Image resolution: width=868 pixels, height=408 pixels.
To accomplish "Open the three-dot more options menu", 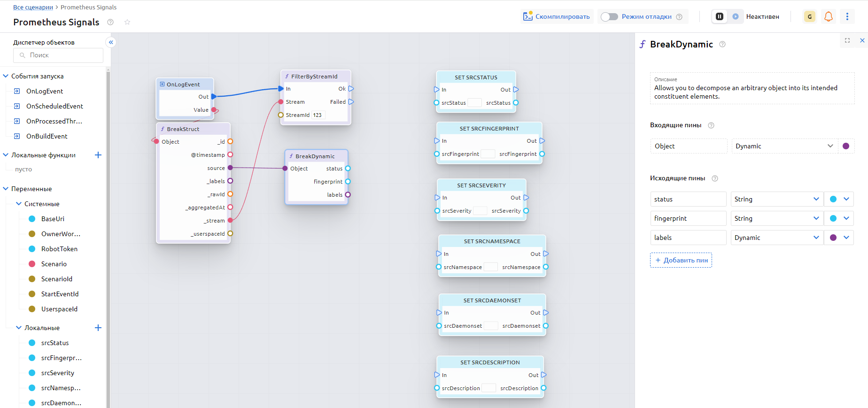I will pyautogui.click(x=847, y=16).
